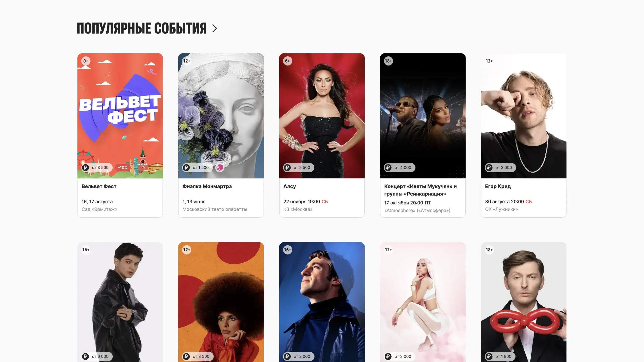Click the Концерт «Иветы Мукучян» title
644x362 pixels.
(420, 190)
